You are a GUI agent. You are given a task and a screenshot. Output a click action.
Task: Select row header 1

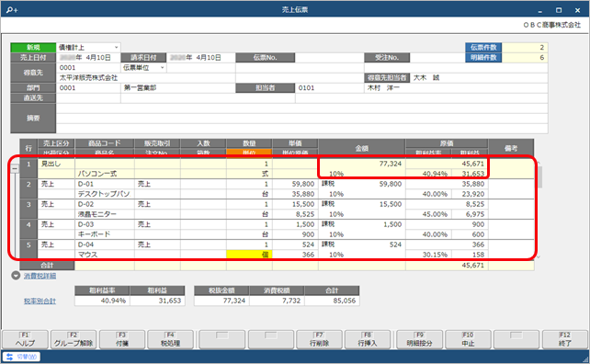click(x=28, y=168)
